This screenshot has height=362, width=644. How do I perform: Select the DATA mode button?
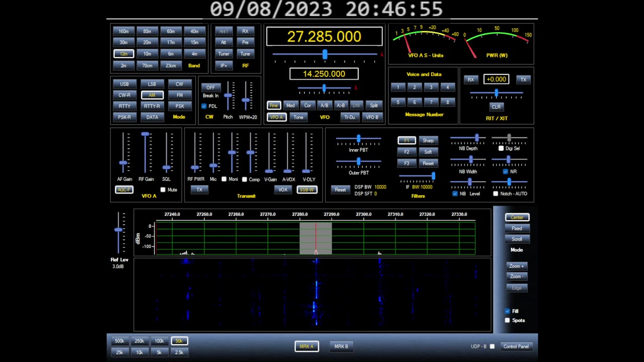click(x=152, y=117)
